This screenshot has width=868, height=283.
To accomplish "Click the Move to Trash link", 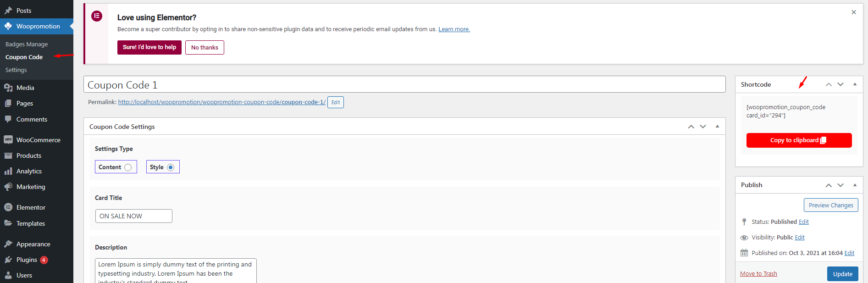I will [758, 274].
